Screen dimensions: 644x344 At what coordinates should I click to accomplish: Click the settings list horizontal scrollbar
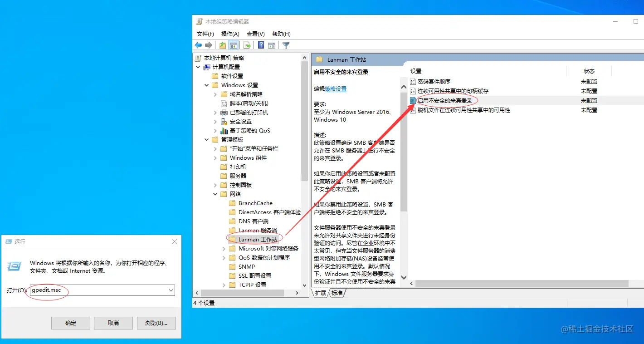point(522,283)
